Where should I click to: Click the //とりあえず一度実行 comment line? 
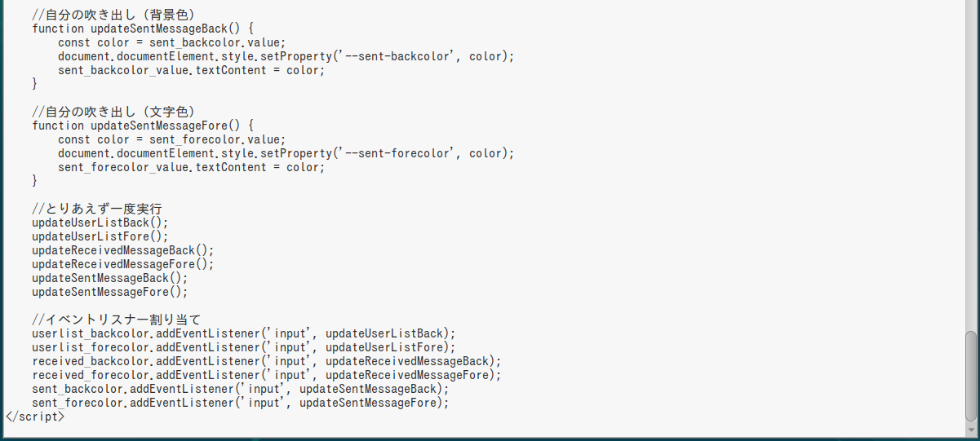[x=97, y=209]
